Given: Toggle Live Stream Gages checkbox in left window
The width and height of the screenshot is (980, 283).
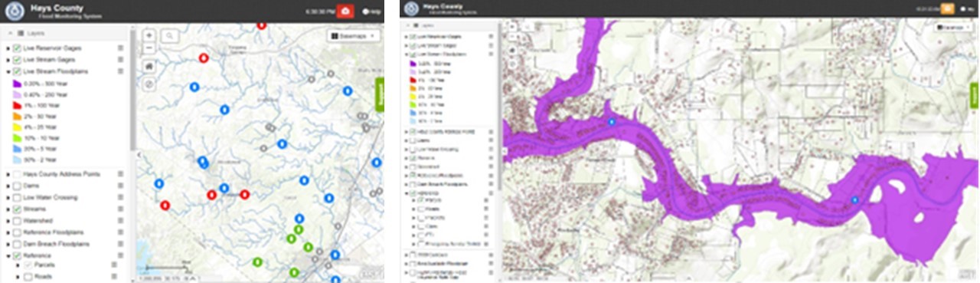Looking at the screenshot, I should pos(17,60).
